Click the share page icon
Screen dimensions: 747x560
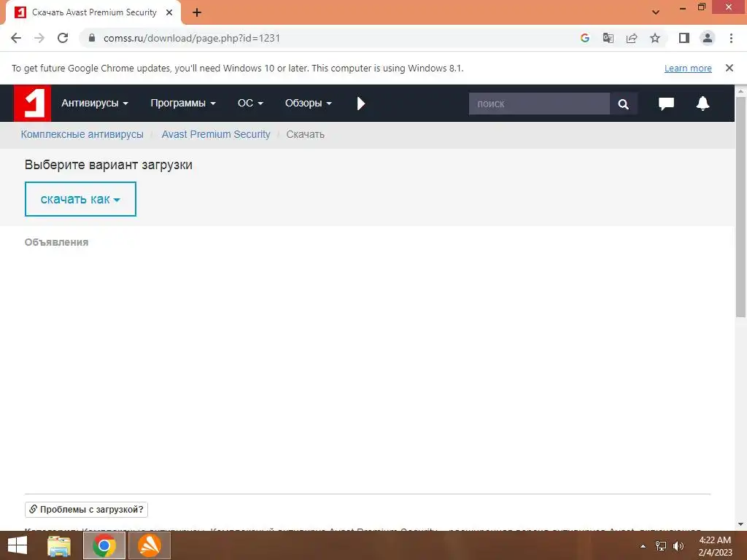pyautogui.click(x=632, y=38)
